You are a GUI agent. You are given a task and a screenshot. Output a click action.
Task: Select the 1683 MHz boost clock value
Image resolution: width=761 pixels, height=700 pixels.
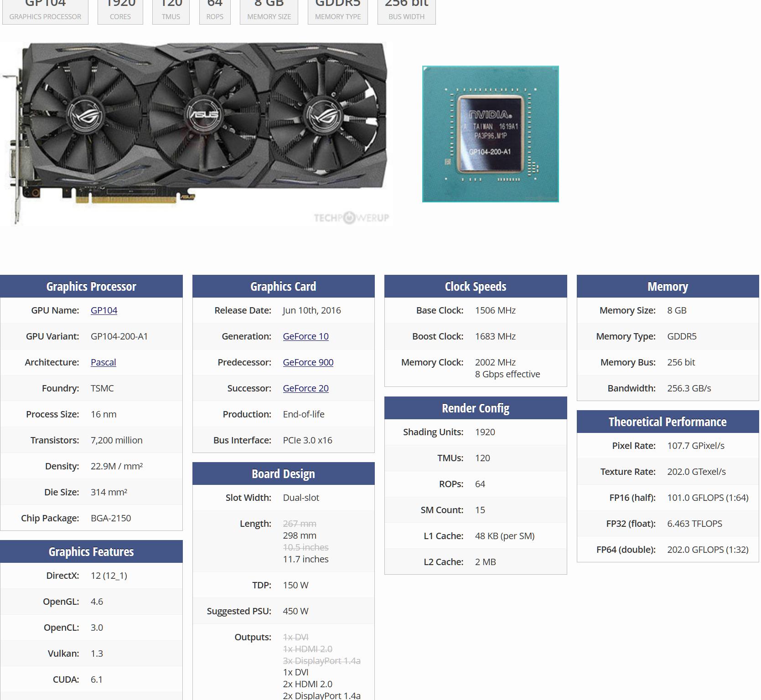[495, 336]
